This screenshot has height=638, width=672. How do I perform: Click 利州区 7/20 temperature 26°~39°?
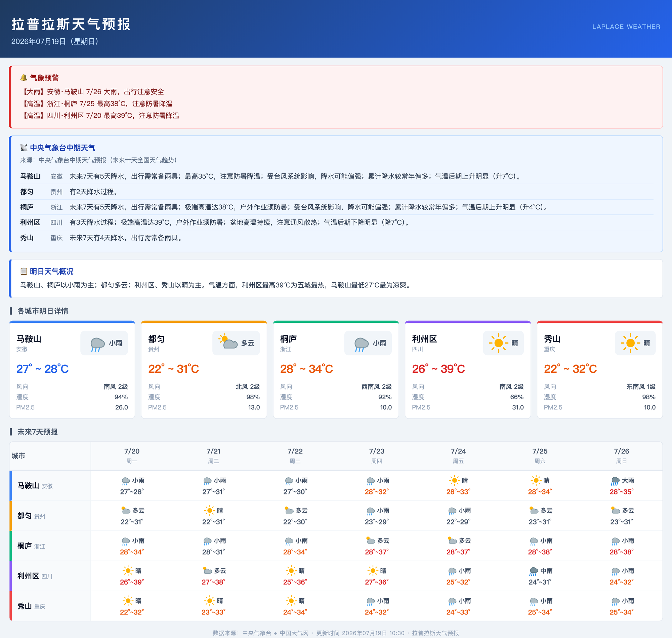[x=132, y=582]
